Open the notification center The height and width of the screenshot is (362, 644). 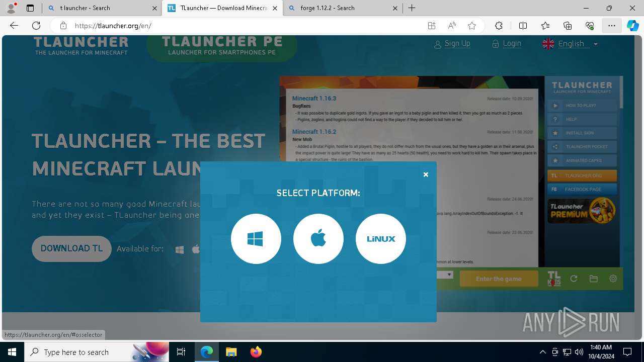pyautogui.click(x=627, y=352)
